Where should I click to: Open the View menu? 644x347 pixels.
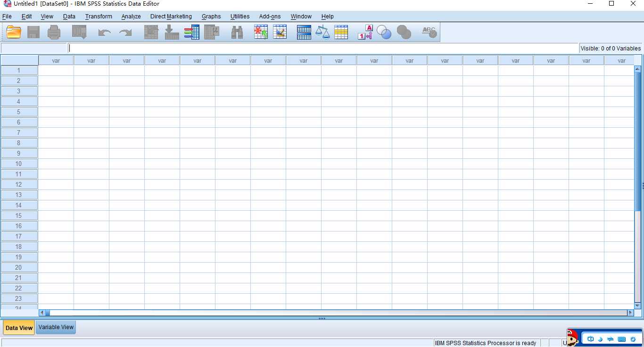47,16
